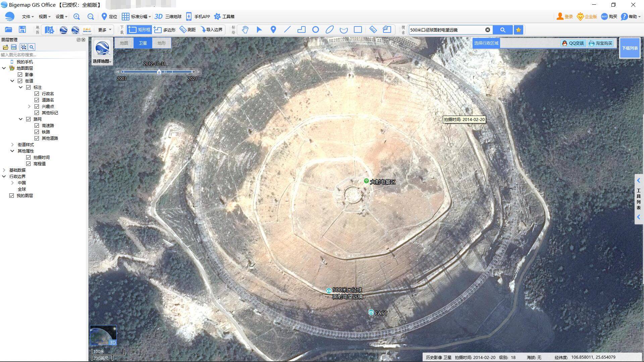644x362 pixels.
Task: Open the 设置 menu
Action: click(x=61, y=16)
